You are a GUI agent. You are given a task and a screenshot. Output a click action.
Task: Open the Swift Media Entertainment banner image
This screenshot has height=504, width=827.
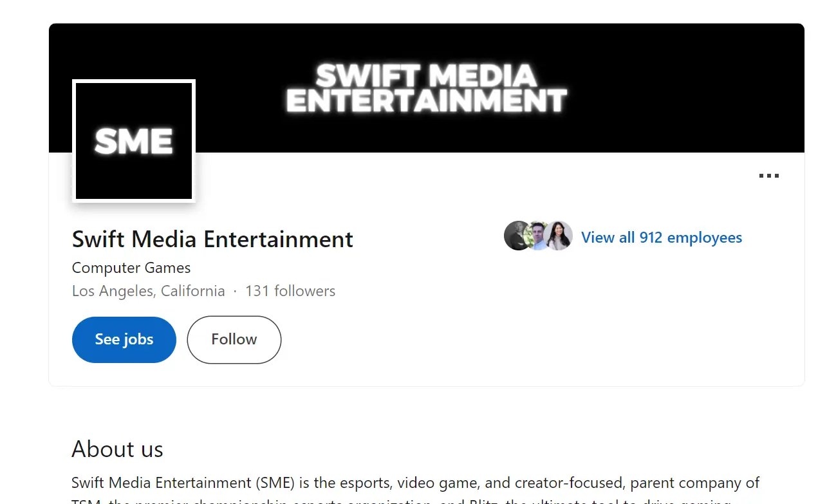pos(426,88)
